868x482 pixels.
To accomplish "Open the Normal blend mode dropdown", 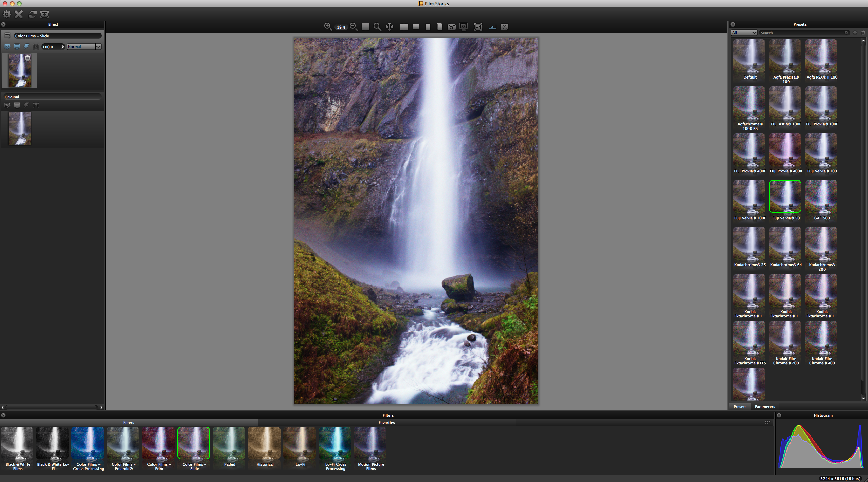I will (84, 47).
